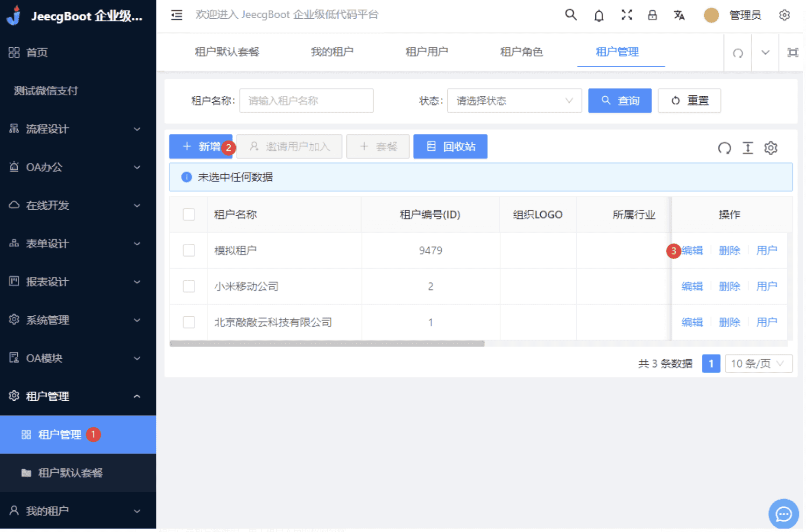Screen dimensions: 806x532
Task: Expand the OA办公 sidebar menu
Action: coord(78,167)
